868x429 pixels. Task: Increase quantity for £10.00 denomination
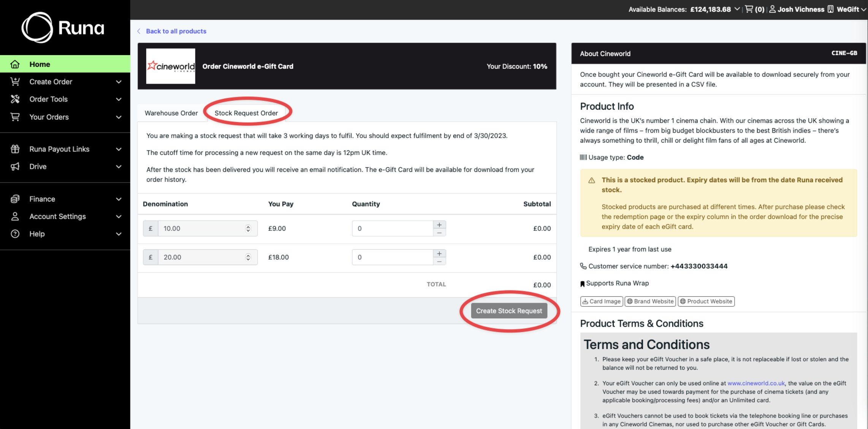pyautogui.click(x=439, y=224)
